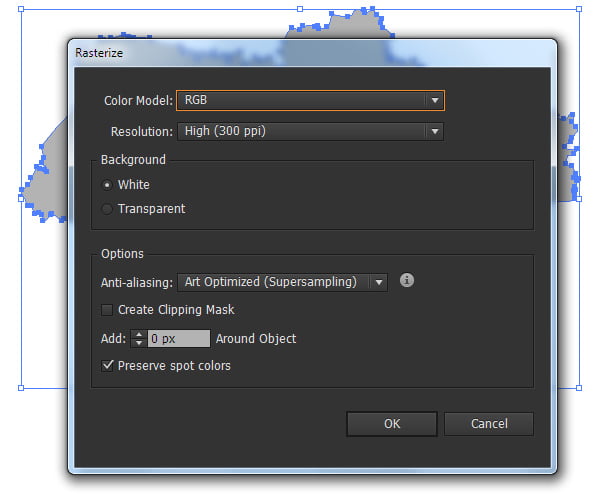The height and width of the screenshot is (499, 600).
Task: Open the Color Model dropdown showing RGB
Action: point(310,100)
